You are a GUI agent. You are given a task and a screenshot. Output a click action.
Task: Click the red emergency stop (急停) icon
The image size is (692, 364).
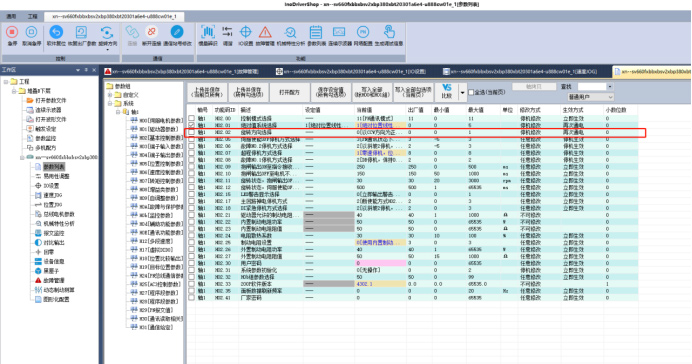12,35
